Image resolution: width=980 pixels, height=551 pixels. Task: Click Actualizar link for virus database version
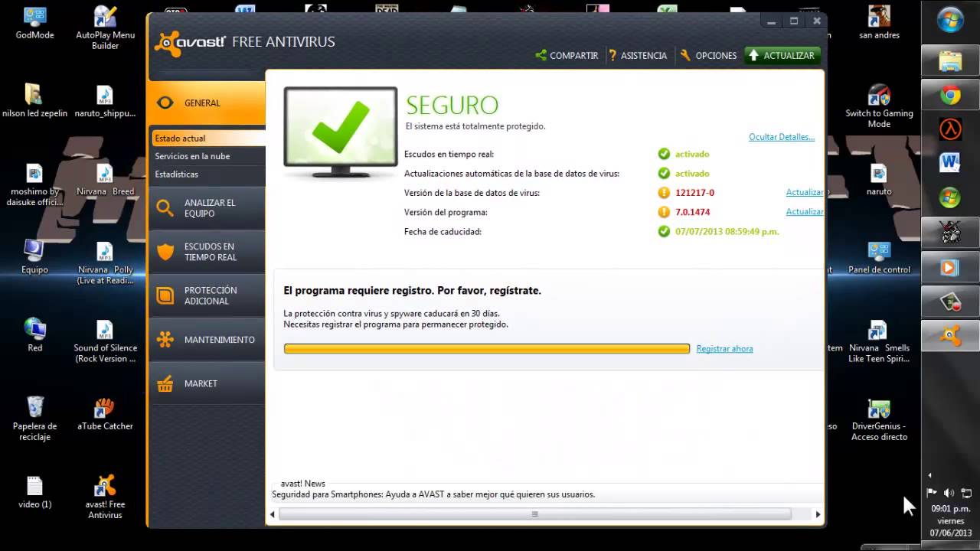[804, 192]
